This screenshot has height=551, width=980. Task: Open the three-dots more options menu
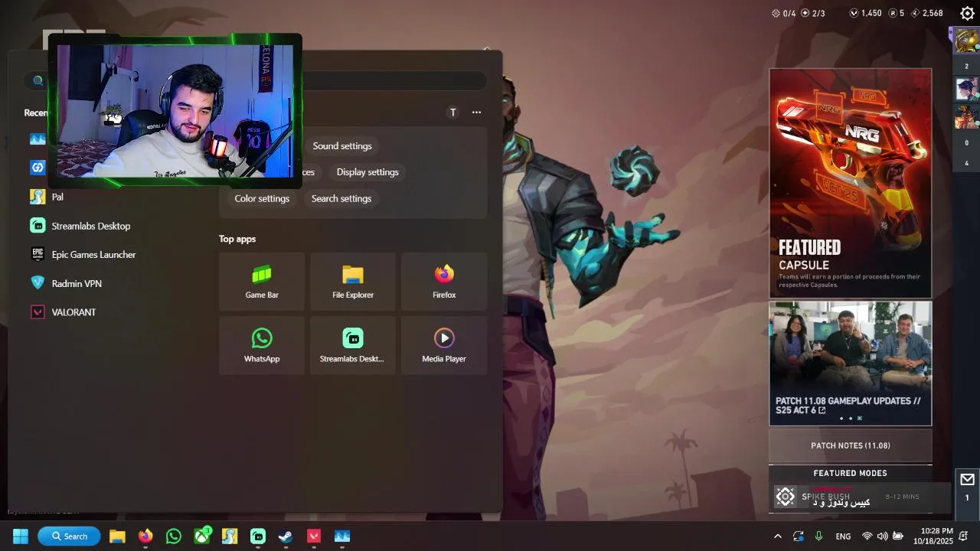point(476,112)
